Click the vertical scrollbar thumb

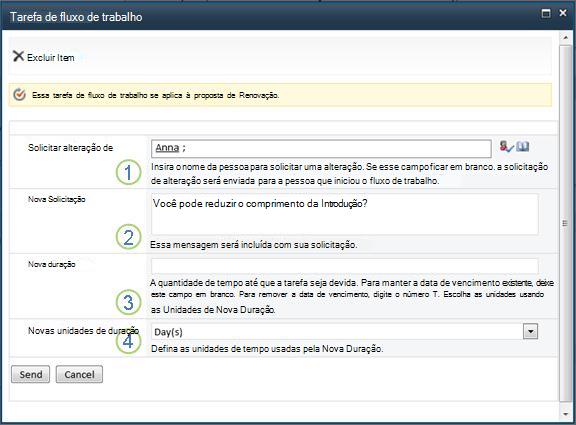tap(565, 223)
